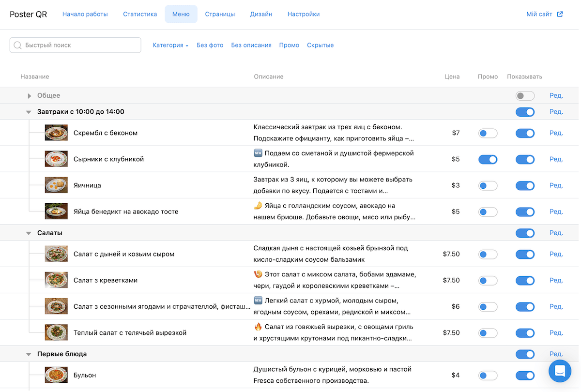Image resolution: width=581 pixels, height=392 pixels.
Task: Hide the Теплый салат с телячьей вырезкой item
Action: [x=525, y=333]
